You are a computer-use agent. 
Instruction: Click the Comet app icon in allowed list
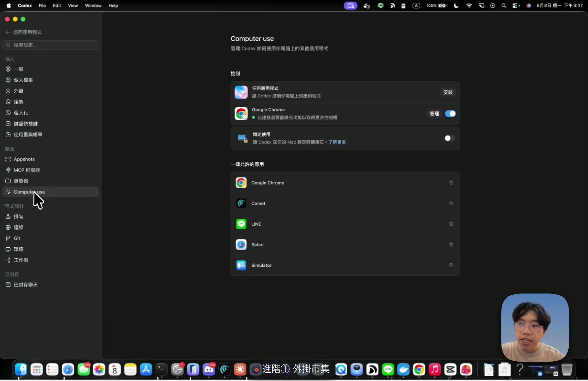(241, 204)
